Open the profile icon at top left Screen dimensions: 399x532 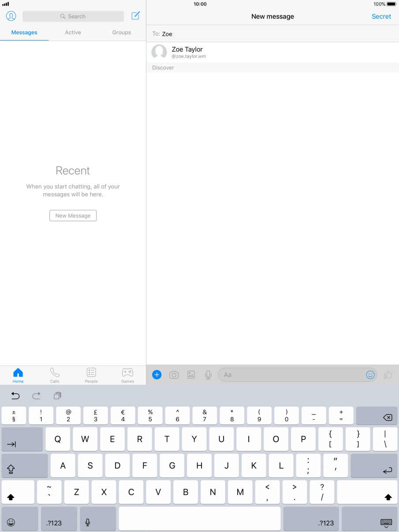(x=11, y=16)
